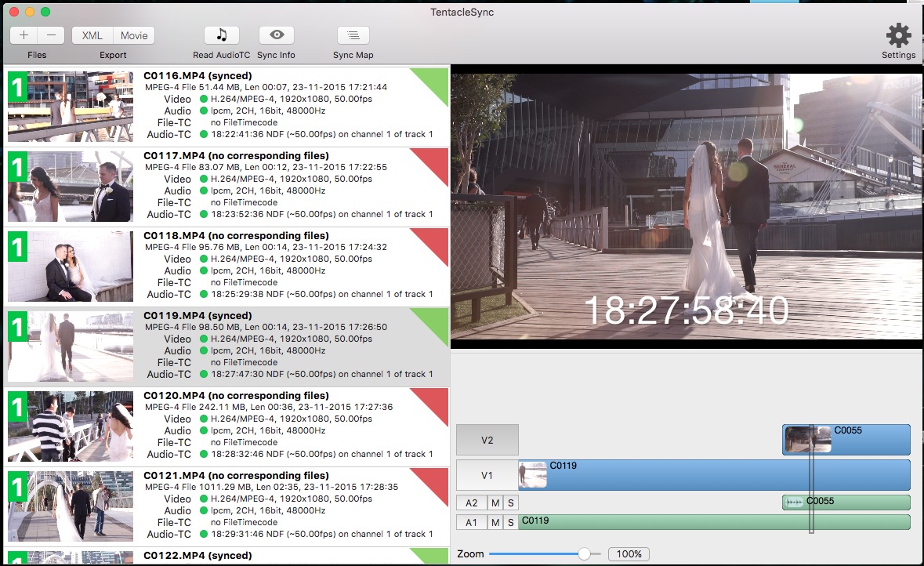Click the video preview showing 18:27:58:40
Viewport: 924px width, 566px height.
(687, 206)
